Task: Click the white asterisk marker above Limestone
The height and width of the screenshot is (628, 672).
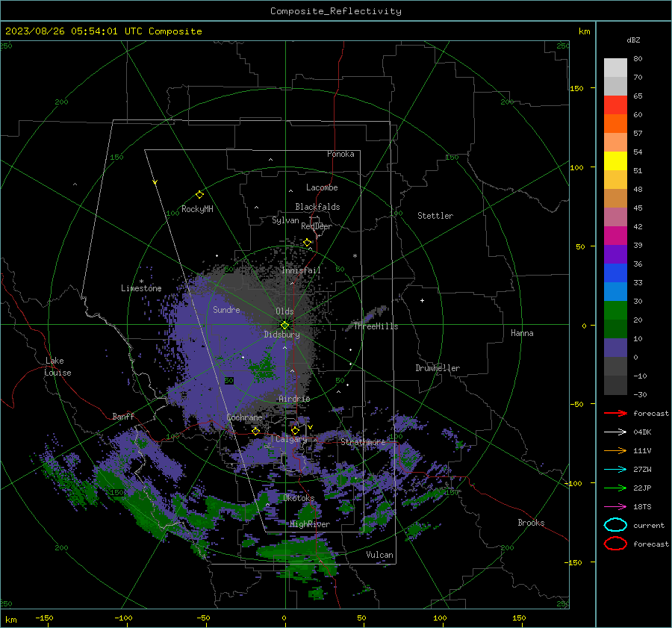Action: 141,282
